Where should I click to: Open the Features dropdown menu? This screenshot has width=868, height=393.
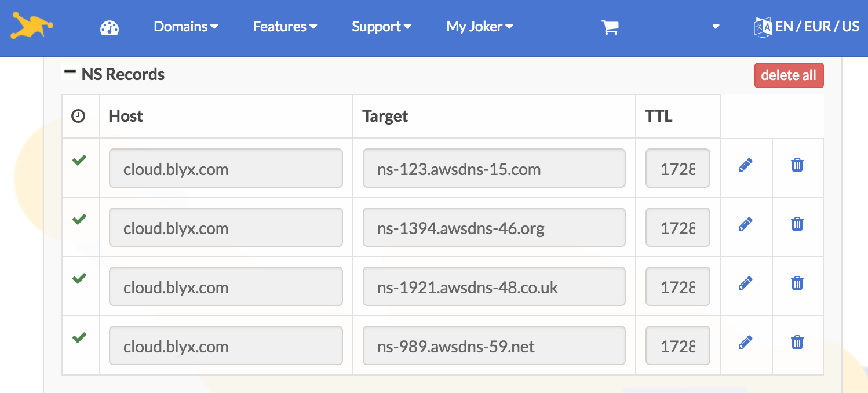[x=285, y=27]
